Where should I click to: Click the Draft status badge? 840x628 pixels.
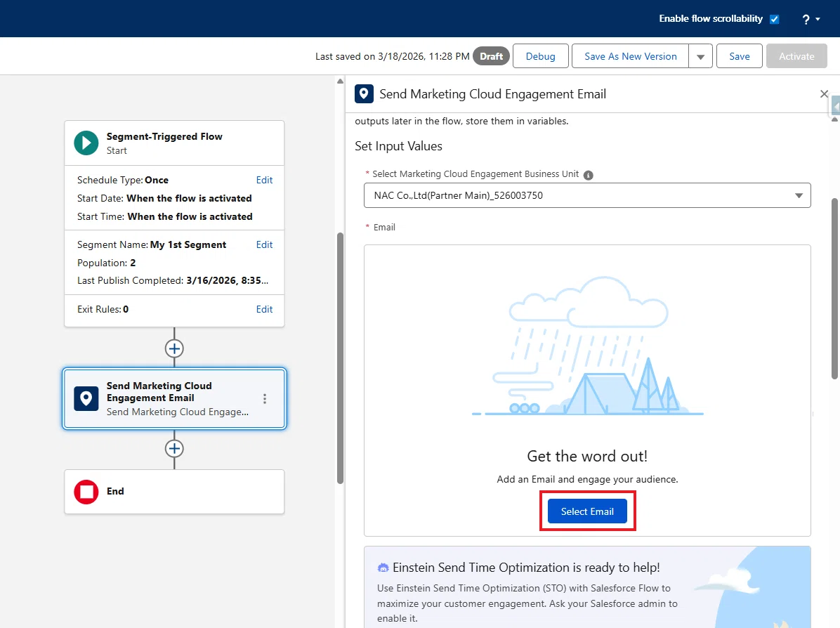click(x=491, y=56)
